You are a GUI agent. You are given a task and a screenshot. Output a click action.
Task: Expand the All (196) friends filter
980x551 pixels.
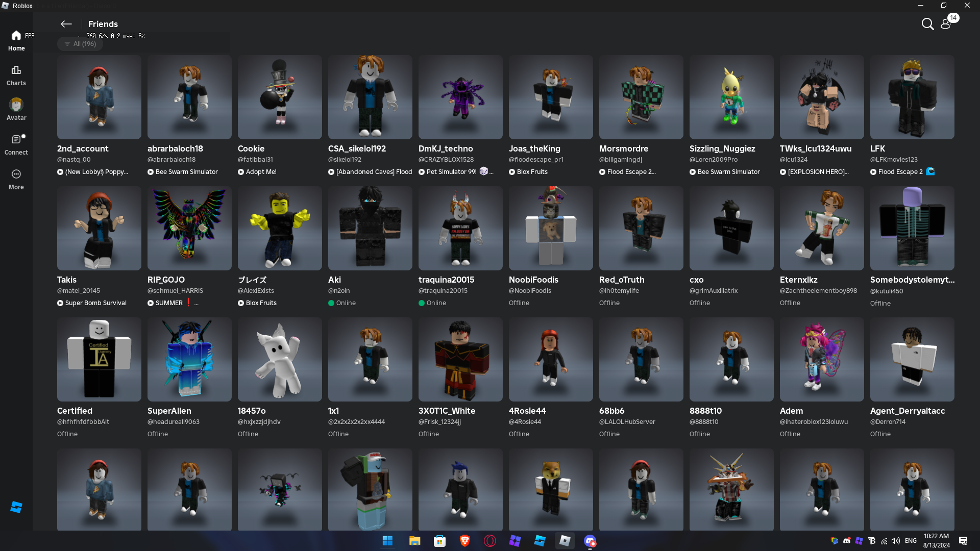click(80, 44)
